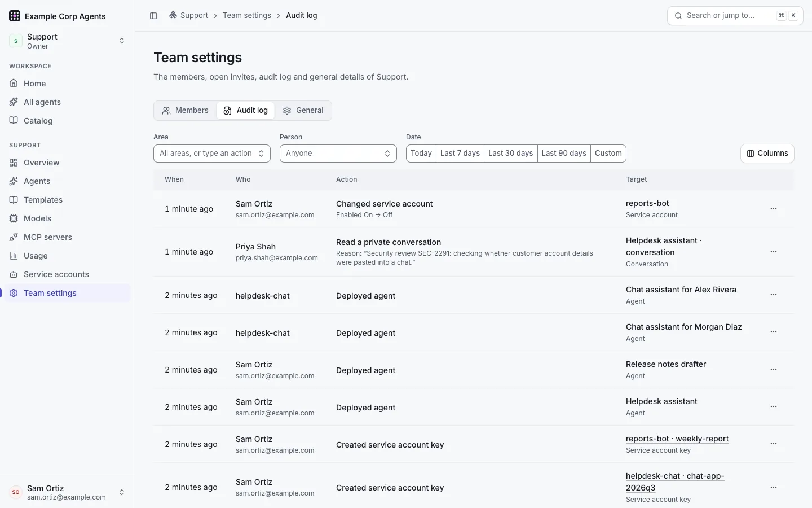Open Home in the sidebar
The height and width of the screenshot is (508, 812).
(68, 84)
